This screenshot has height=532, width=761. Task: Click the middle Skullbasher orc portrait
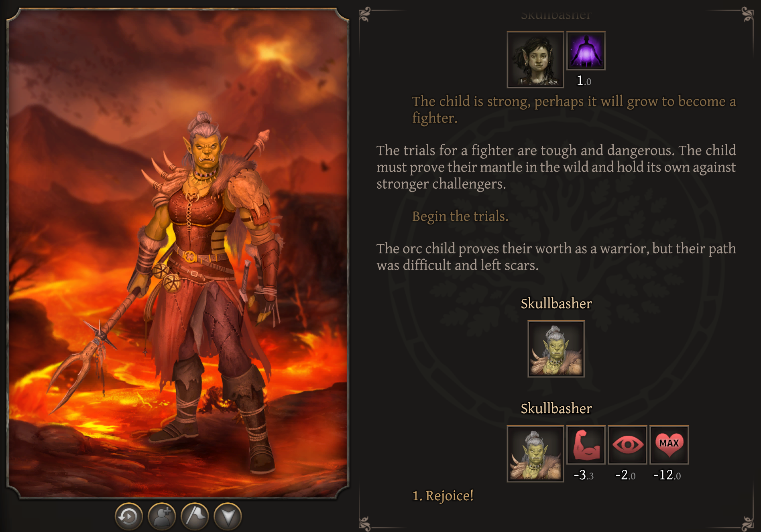click(x=556, y=349)
